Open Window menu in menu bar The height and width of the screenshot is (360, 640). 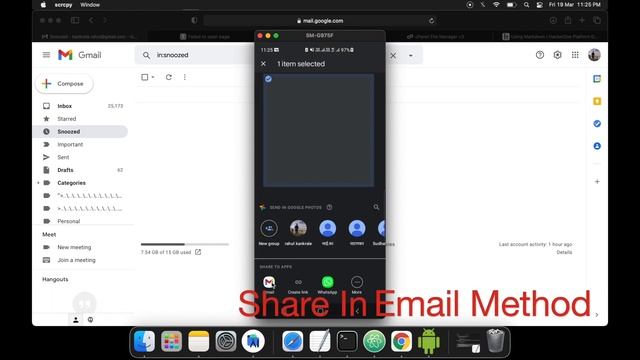tap(90, 5)
